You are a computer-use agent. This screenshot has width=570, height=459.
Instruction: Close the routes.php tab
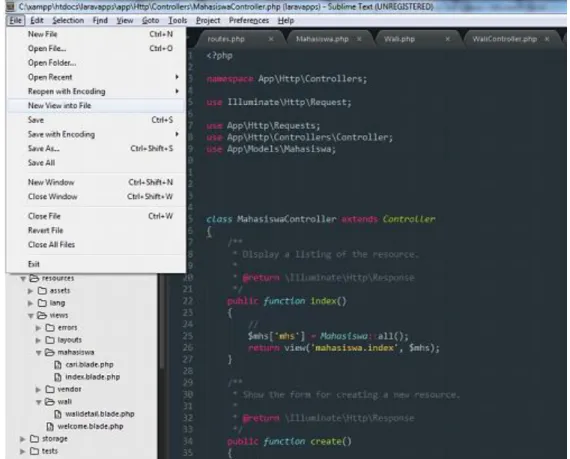coord(271,39)
